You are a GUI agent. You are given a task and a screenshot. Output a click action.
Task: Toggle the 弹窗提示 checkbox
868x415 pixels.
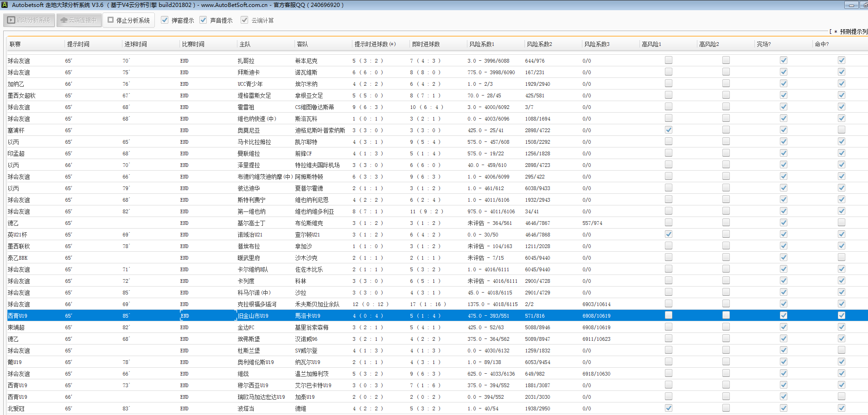pyautogui.click(x=165, y=20)
